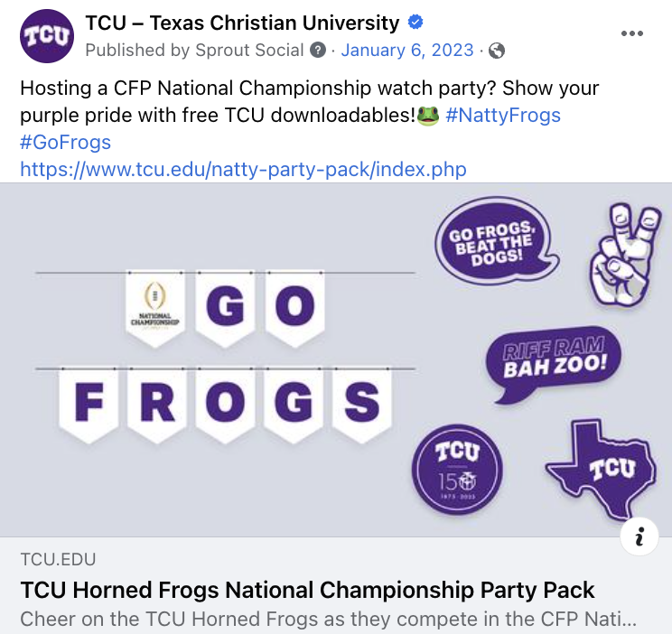Open the natty-party-pack URL link
The height and width of the screenshot is (634, 672).
243,170
